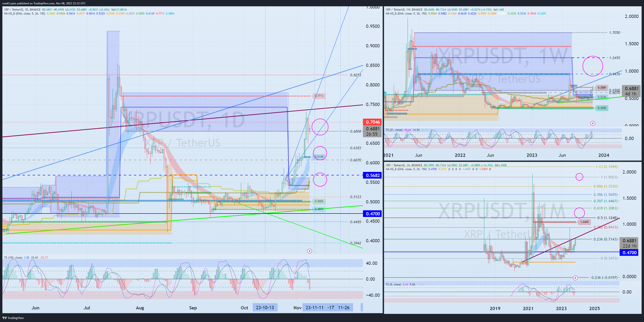Click the lightning bolt icon on the monthly chart
644x322 pixels.
(575, 278)
